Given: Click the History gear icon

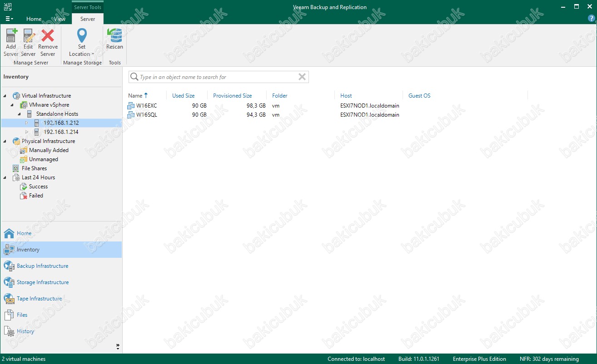Looking at the screenshot, I should (x=9, y=331).
